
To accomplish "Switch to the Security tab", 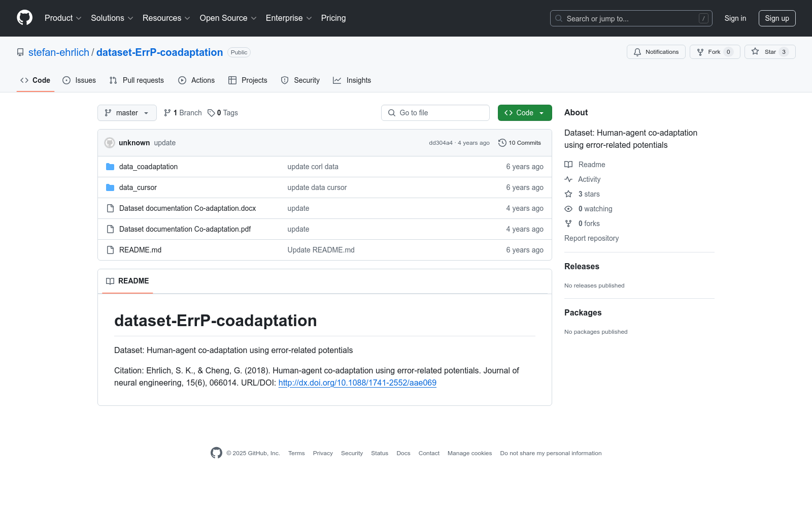I will 300,80.
